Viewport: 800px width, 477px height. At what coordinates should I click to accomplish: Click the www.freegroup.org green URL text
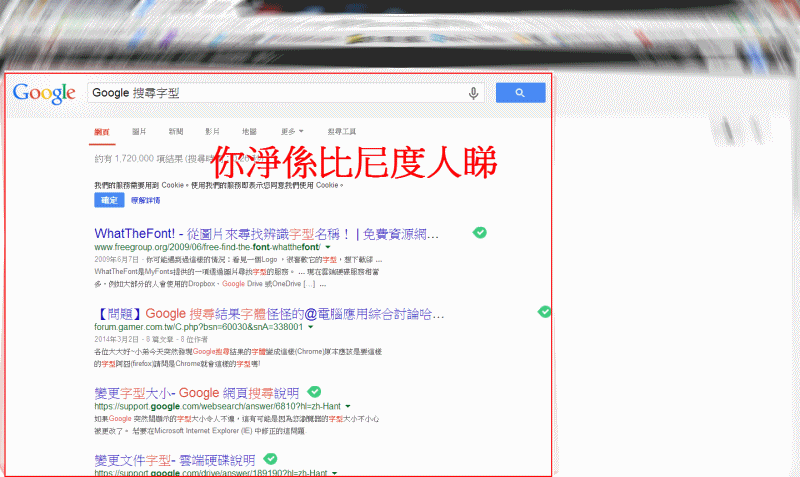[208, 247]
